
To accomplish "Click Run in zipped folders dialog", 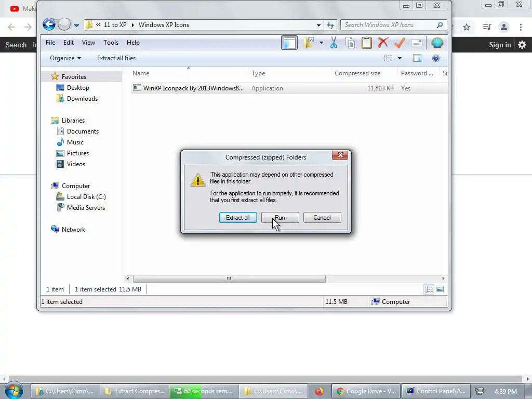I will click(x=280, y=218).
